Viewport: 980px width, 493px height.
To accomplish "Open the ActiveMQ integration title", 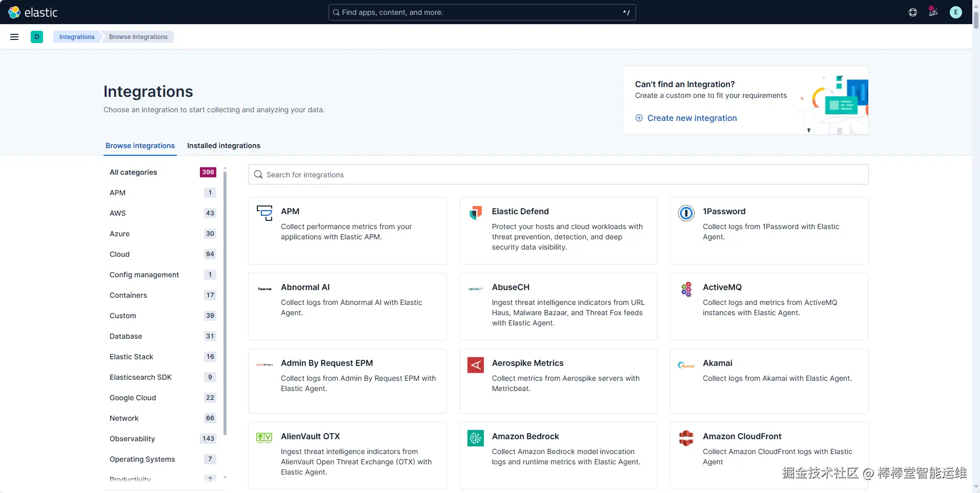I will pos(722,287).
